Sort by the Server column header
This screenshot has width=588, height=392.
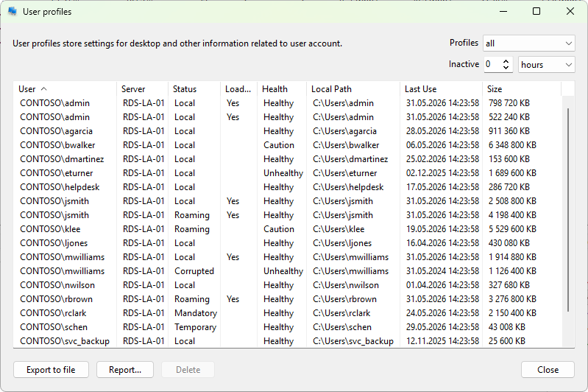tap(143, 89)
